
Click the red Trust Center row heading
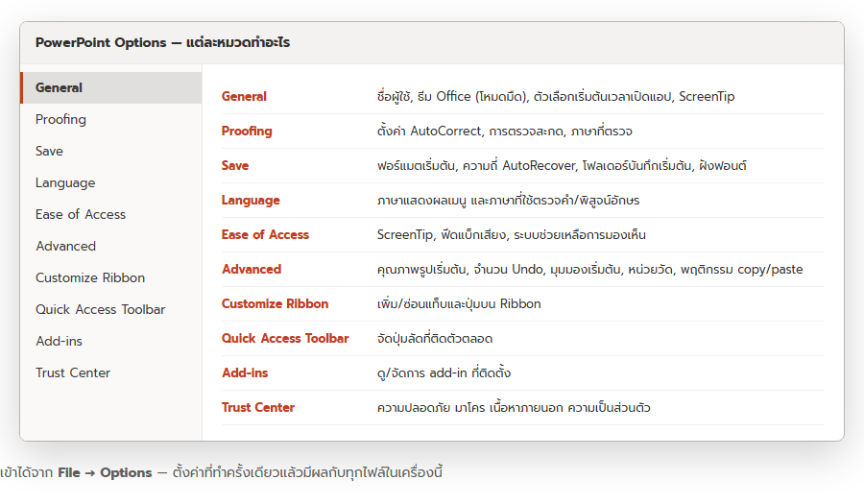pos(258,408)
